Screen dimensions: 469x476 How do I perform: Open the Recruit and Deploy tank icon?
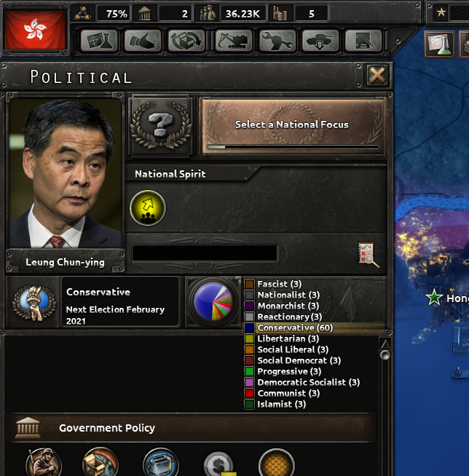pyautogui.click(x=320, y=41)
